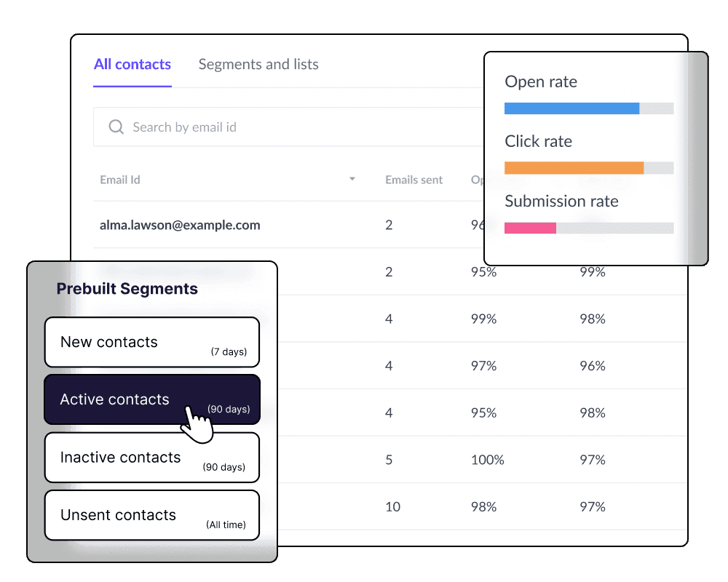Screen dimensions: 728x582
Task: Click the Prebuilt Segments heading
Action: tap(127, 289)
